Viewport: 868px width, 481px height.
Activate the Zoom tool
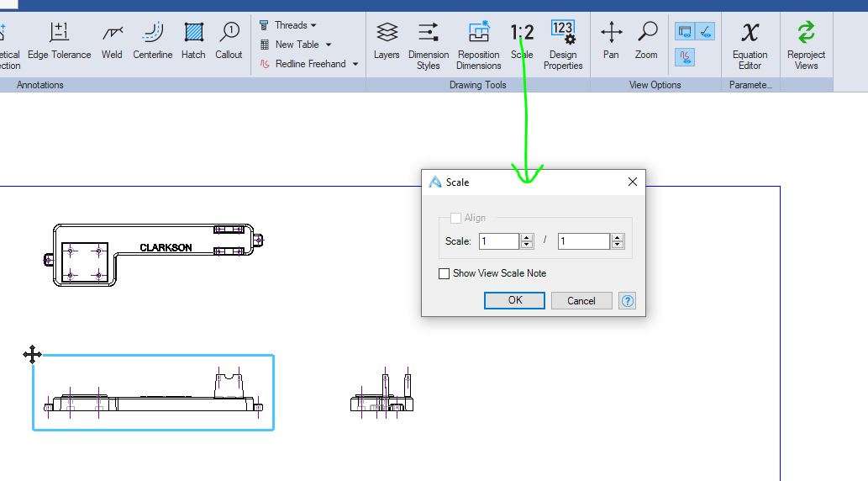click(646, 40)
